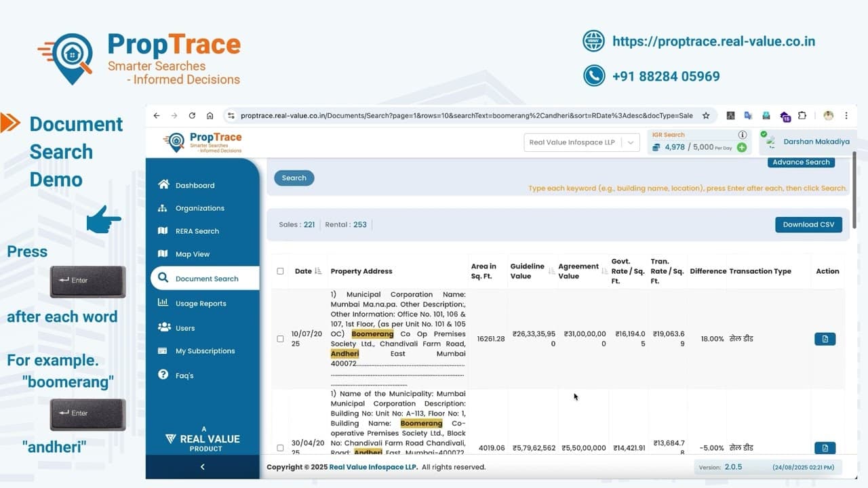Viewport: 868px width, 488px height.
Task: Reload the page with browser refresh icon
Action: point(192,116)
